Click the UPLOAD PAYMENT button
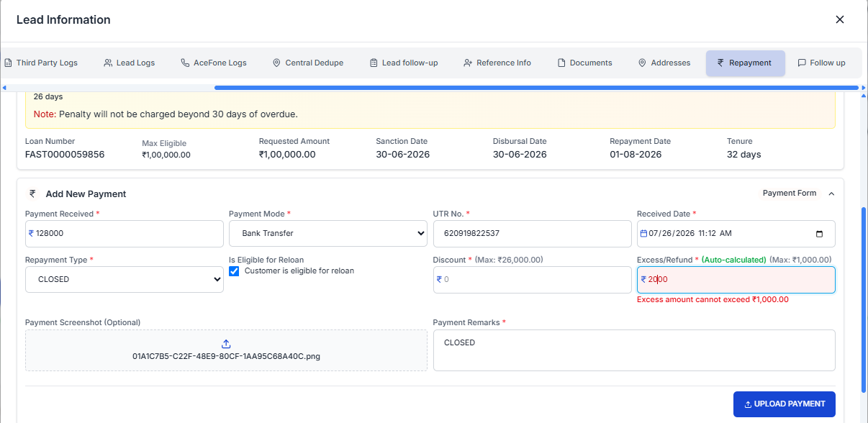Viewport: 868px width, 423px height. tap(785, 404)
